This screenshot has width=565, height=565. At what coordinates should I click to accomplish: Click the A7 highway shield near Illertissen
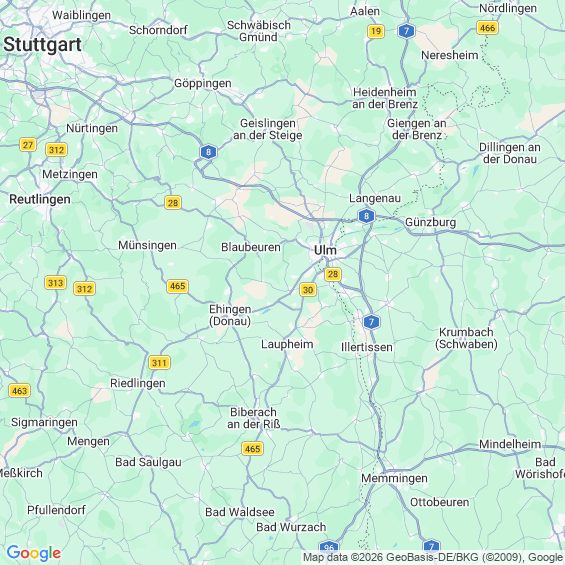372,322
